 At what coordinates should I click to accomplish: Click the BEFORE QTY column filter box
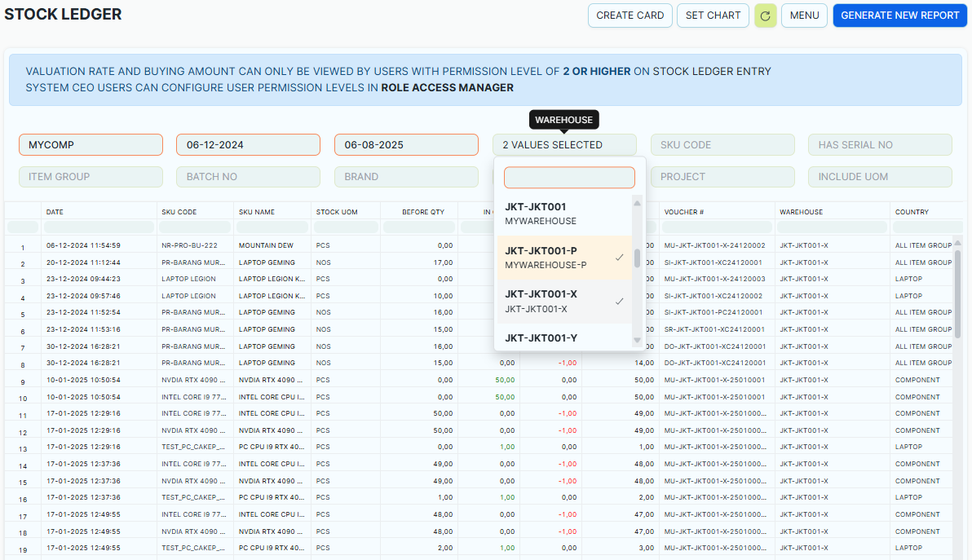419,227
